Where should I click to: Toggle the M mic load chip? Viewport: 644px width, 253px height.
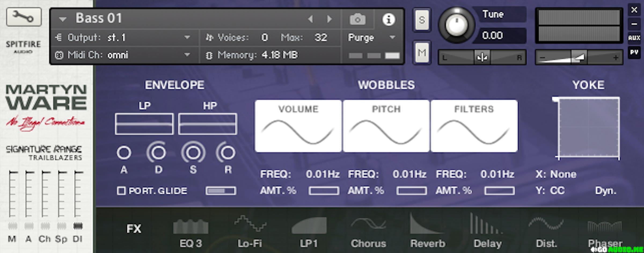click(x=12, y=226)
